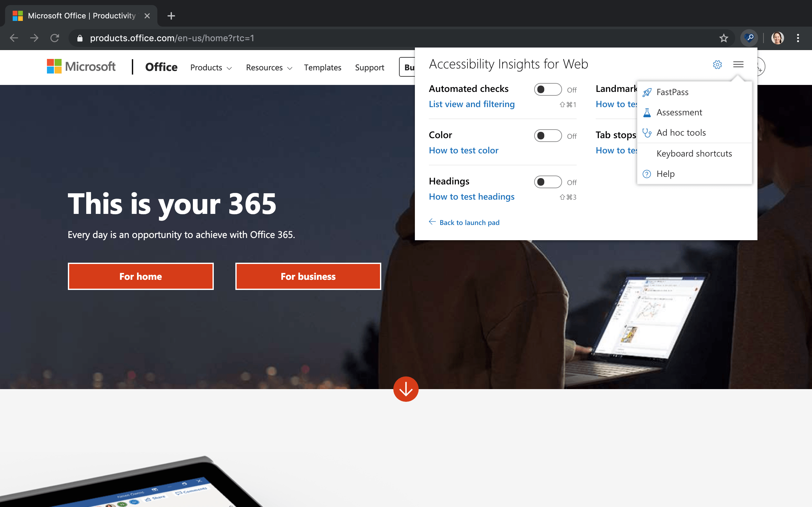Click Keyboard shortcuts menu item

695,153
